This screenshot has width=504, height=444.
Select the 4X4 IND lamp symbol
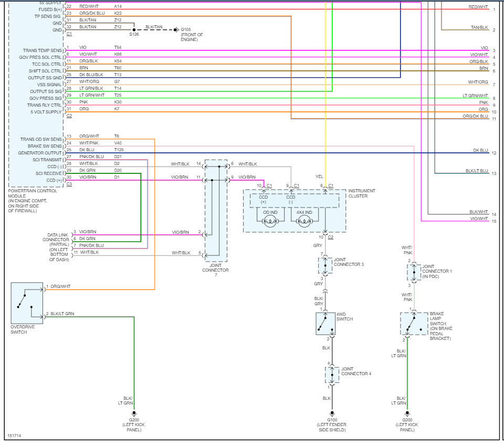[304, 221]
